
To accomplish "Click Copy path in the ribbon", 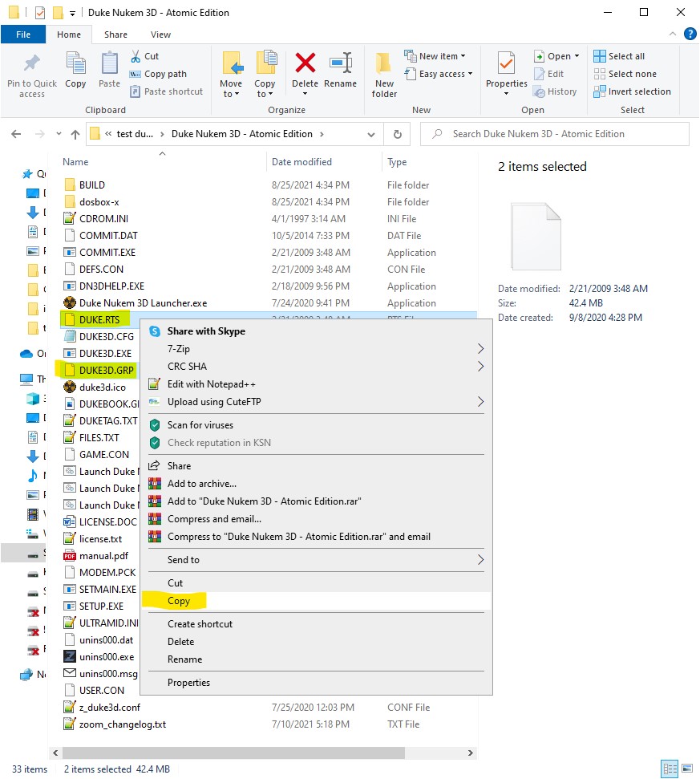I will 159,74.
